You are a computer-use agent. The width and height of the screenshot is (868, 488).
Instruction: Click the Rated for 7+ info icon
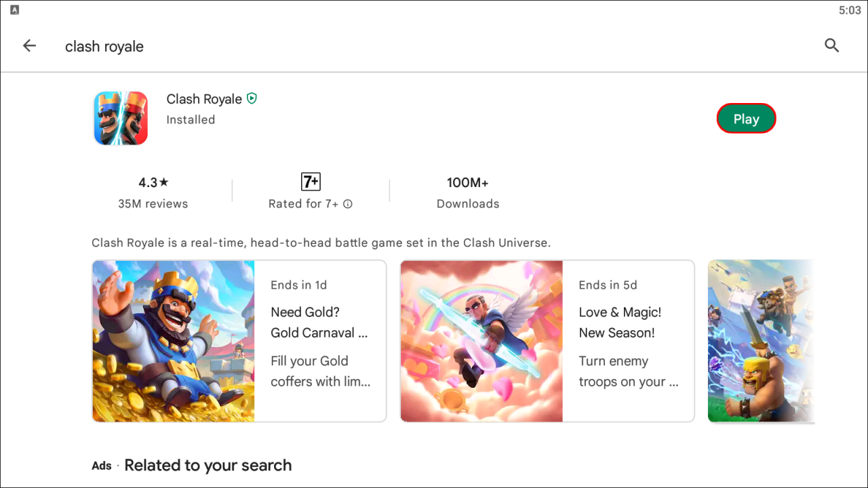point(348,203)
